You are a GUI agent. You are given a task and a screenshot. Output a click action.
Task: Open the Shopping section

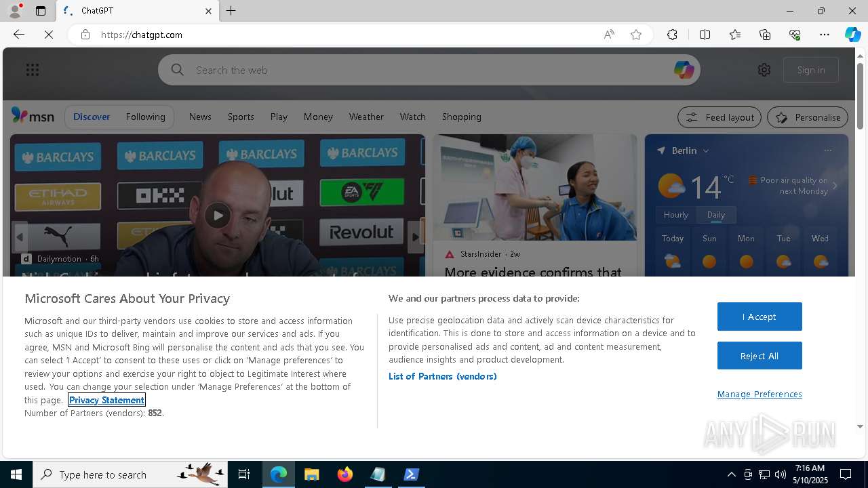click(461, 117)
